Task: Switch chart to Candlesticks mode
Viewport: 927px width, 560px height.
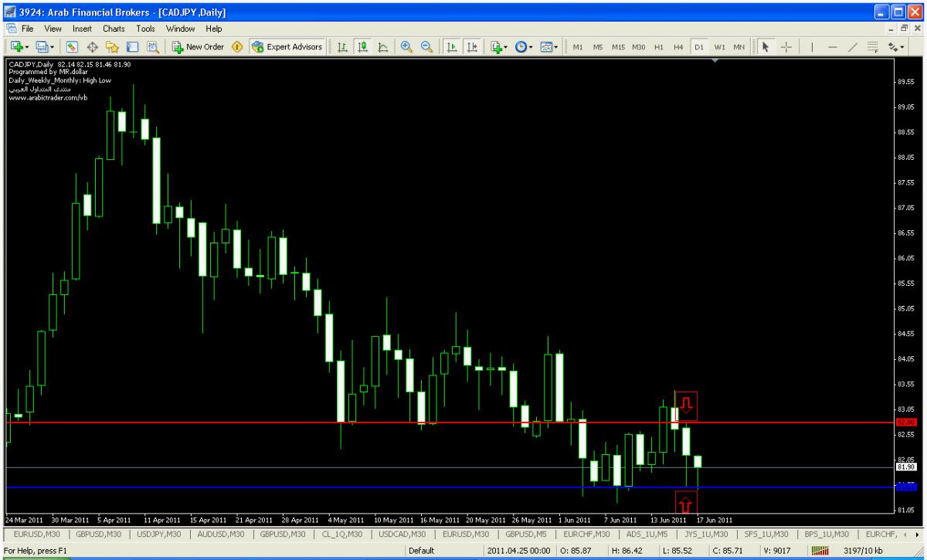Action: (x=362, y=47)
